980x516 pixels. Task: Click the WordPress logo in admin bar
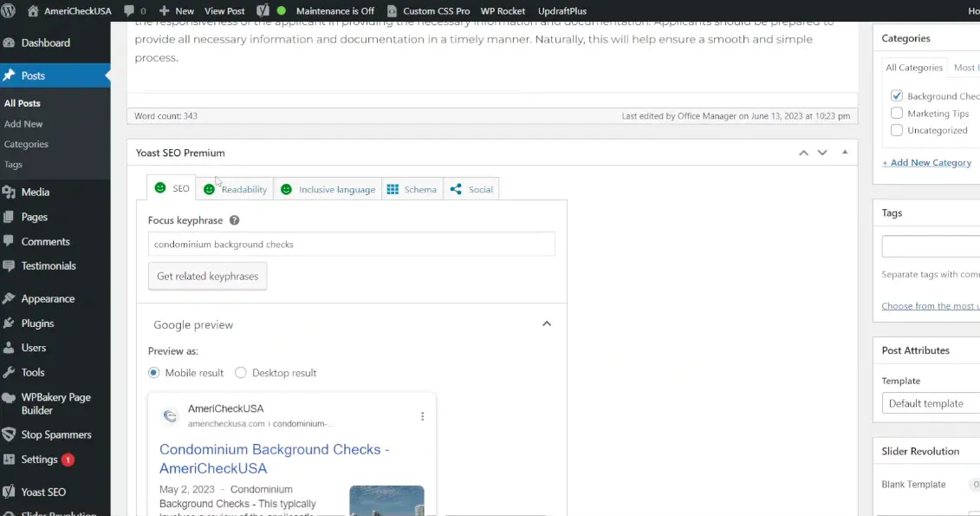(x=10, y=10)
